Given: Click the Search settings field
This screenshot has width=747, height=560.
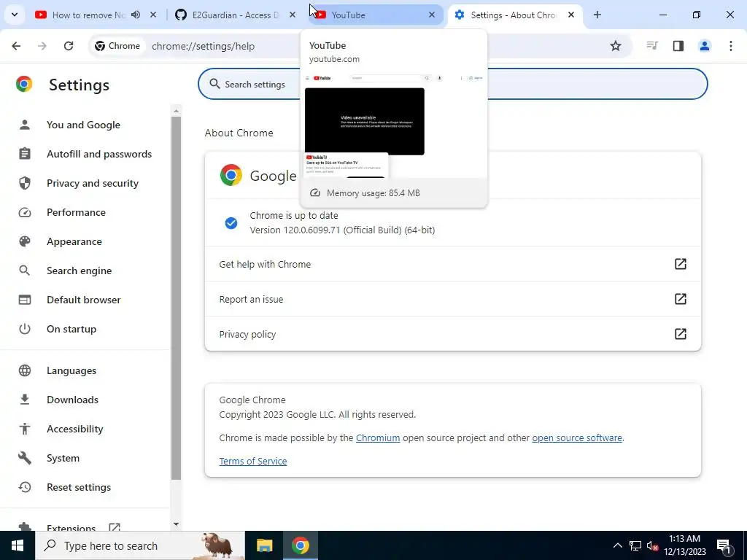Looking at the screenshot, I should coord(452,84).
